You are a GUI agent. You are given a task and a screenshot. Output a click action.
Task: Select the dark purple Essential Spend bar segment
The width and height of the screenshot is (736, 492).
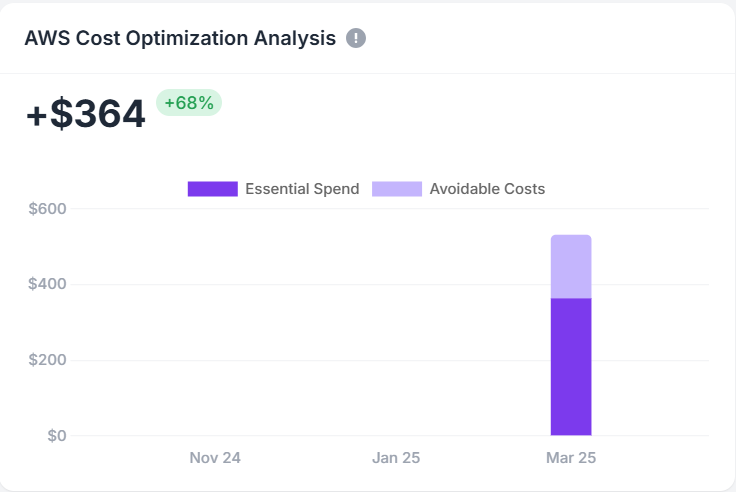(571, 366)
